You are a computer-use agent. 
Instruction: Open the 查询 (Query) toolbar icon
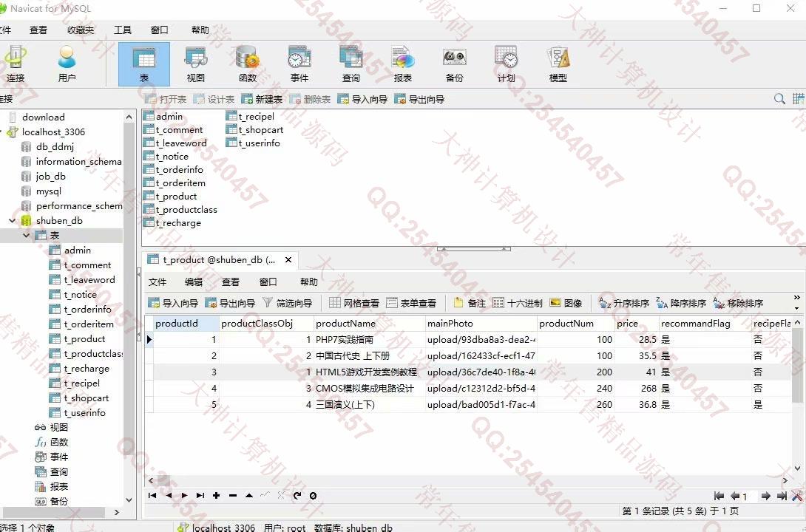pos(350,64)
